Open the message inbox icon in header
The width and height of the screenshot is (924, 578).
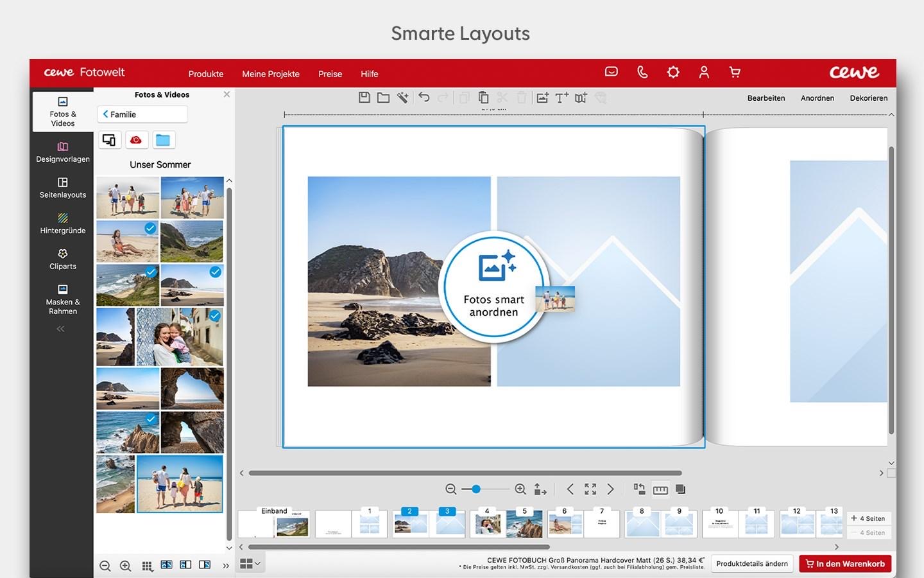pyautogui.click(x=612, y=72)
